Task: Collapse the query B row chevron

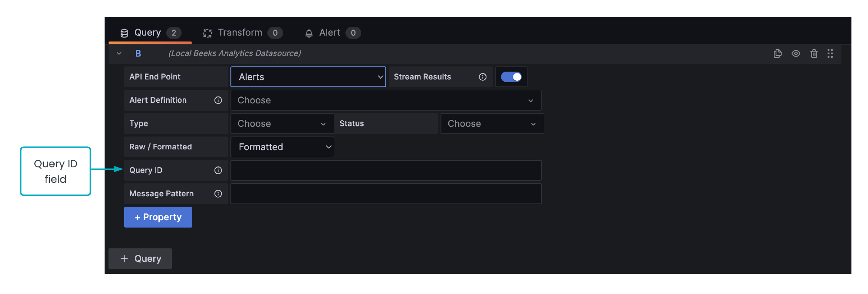Action: click(x=119, y=53)
